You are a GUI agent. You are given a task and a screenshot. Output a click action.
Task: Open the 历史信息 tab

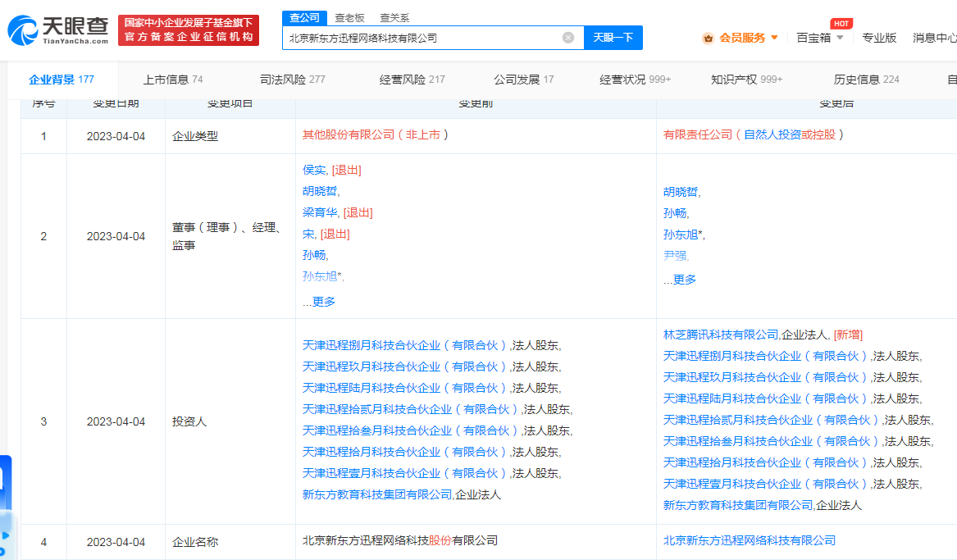click(867, 80)
